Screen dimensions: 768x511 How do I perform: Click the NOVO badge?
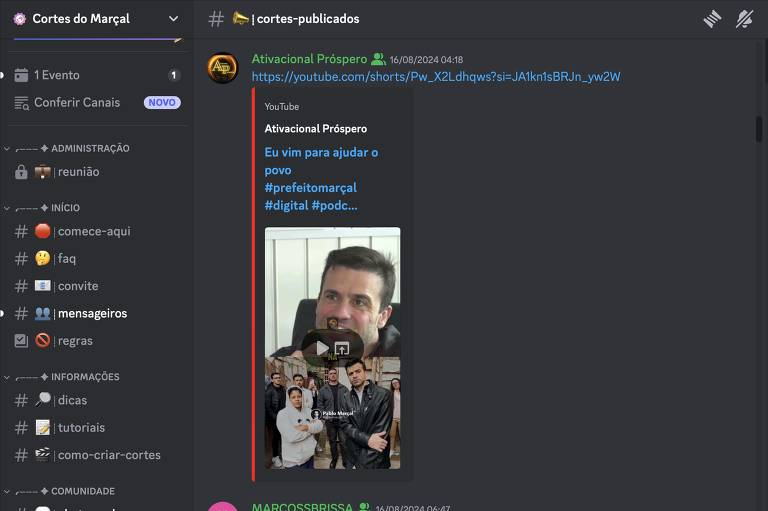pyautogui.click(x=162, y=102)
